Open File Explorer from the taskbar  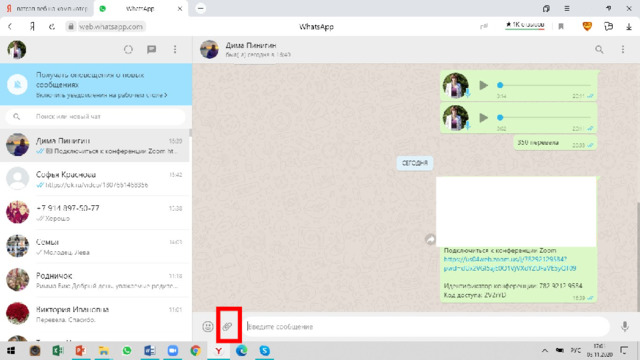coord(104,351)
